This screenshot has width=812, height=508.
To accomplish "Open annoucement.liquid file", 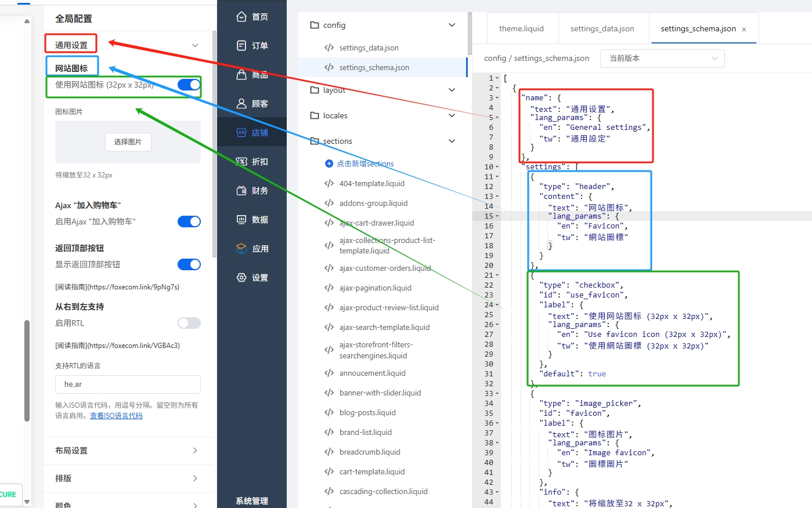I will point(372,373).
